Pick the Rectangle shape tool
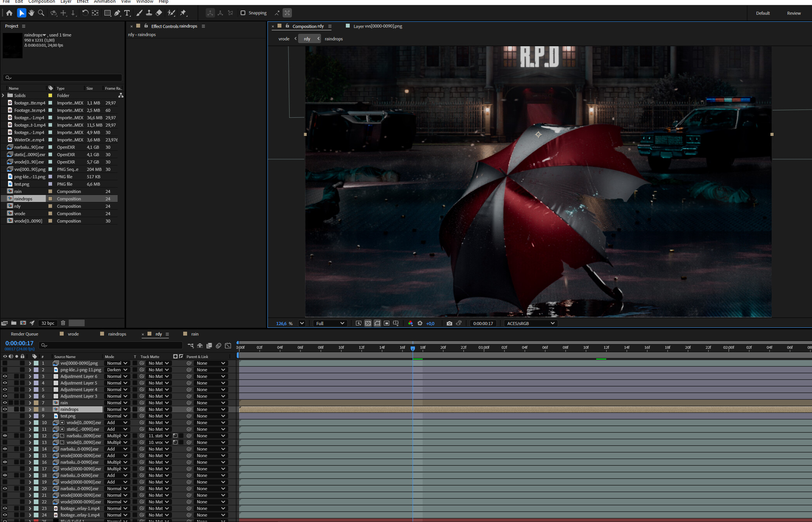Viewport: 812px width, 522px height. click(x=108, y=13)
